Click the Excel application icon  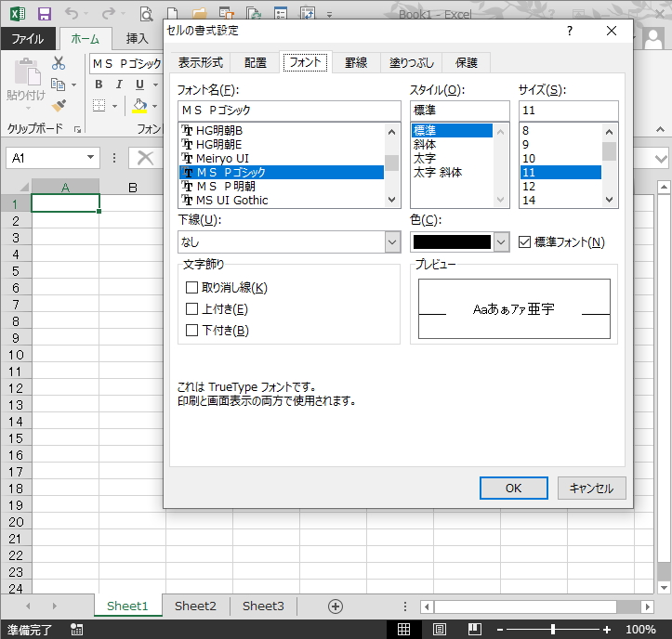tap(18, 14)
